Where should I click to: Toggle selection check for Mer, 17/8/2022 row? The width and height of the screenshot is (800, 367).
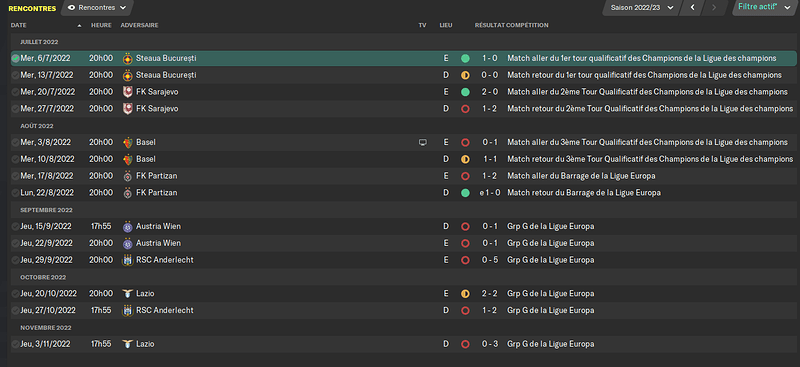coord(15,176)
